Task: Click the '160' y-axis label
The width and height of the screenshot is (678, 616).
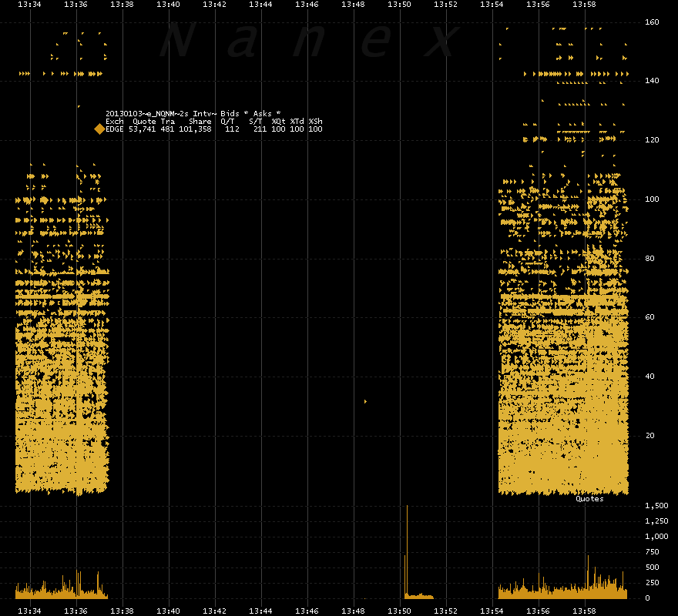Action: [x=652, y=22]
